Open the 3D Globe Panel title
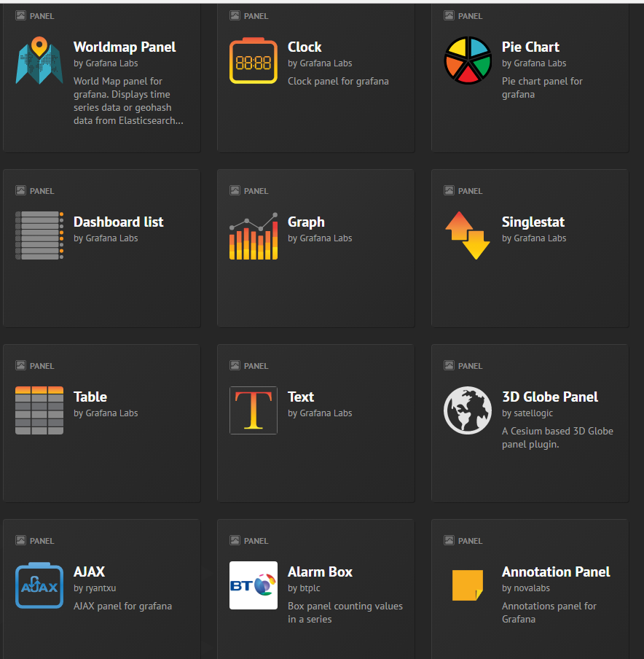Screen dimensions: 644x659 click(x=550, y=397)
